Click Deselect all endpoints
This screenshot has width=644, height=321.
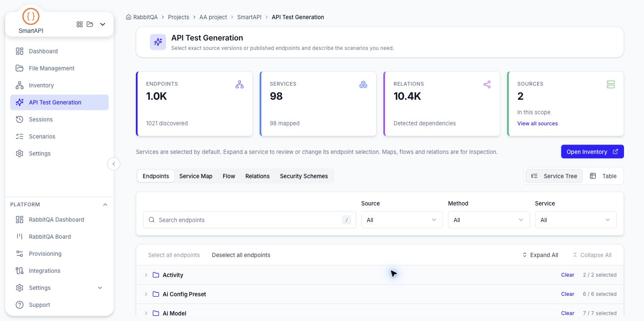pos(241,255)
